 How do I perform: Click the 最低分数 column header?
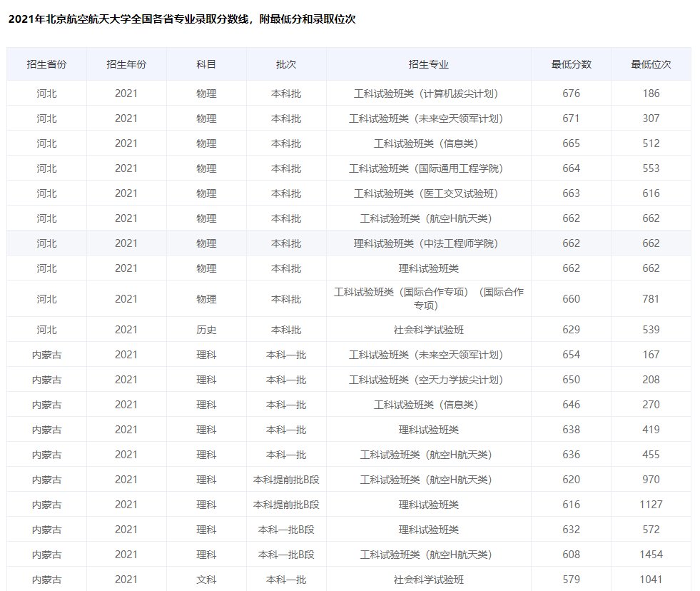point(570,64)
